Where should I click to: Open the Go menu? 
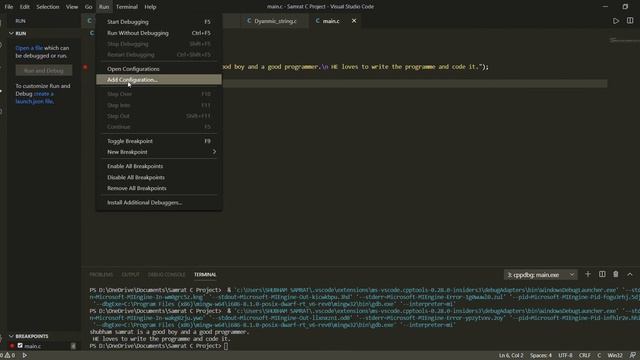[x=89, y=7]
